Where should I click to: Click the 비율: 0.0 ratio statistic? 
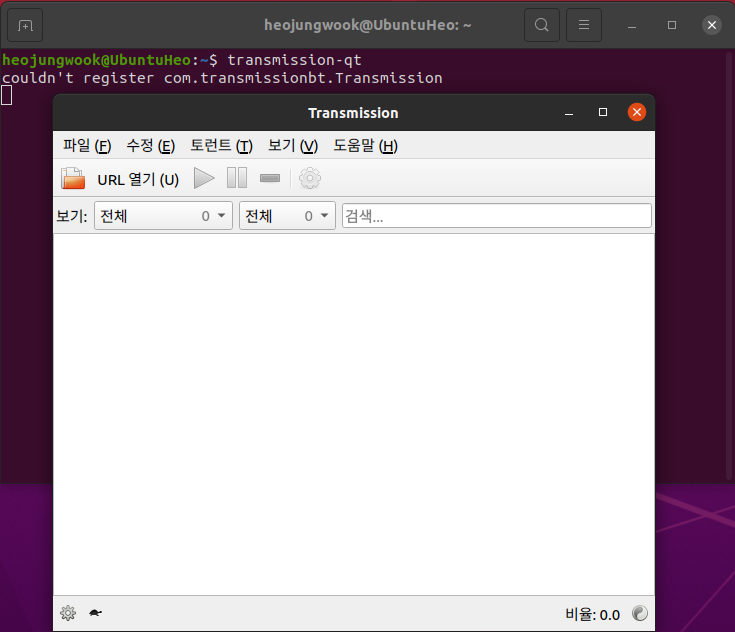click(592, 614)
